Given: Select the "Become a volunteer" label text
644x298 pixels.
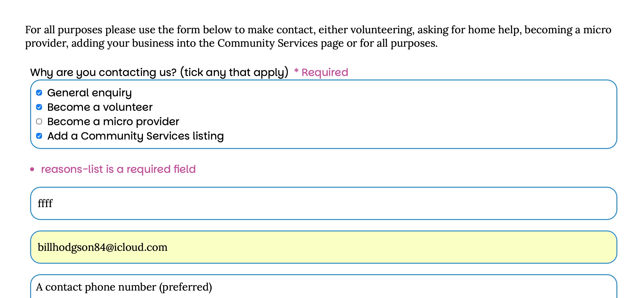Looking at the screenshot, I should (100, 107).
